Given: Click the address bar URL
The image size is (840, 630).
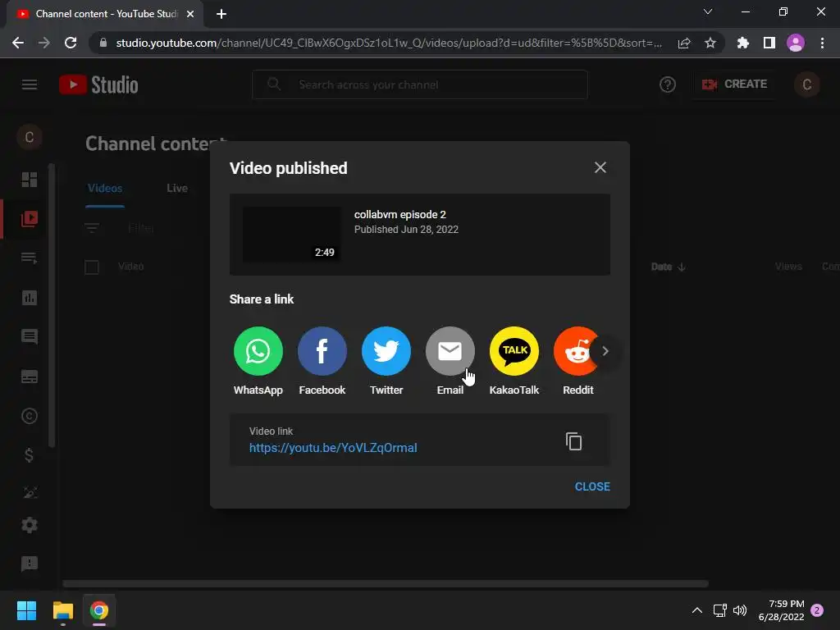Looking at the screenshot, I should pyautogui.click(x=389, y=43).
